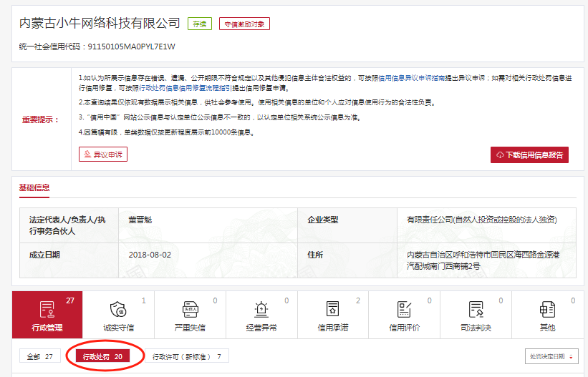
Task: Open 行政处罚信息信用修复流程指引 link
Action: click(185, 88)
